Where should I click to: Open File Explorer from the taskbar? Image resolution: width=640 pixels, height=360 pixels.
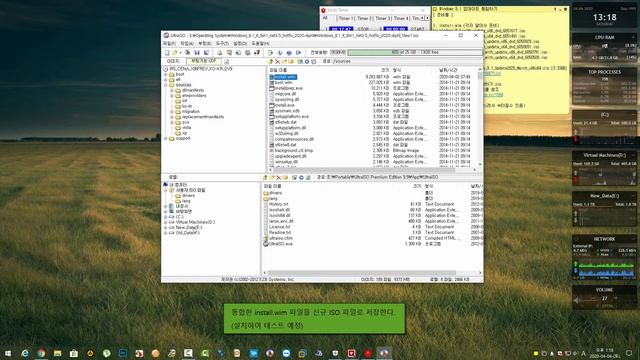pos(58,353)
